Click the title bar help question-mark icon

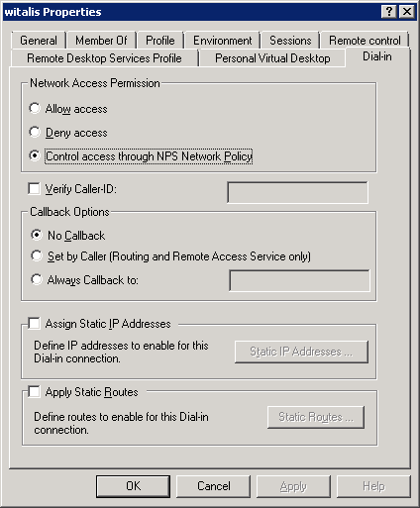[389, 12]
